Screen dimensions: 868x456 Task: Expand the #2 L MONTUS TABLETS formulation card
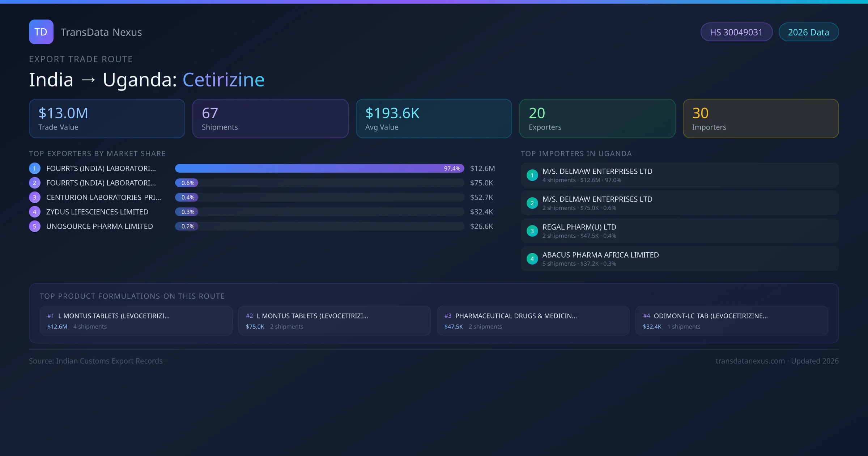[334, 321]
